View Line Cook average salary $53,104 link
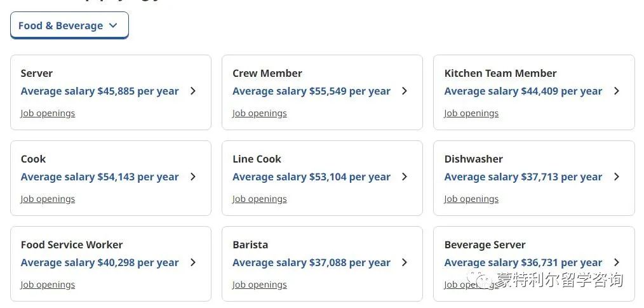Screen dimensions: 644x308 311,177
